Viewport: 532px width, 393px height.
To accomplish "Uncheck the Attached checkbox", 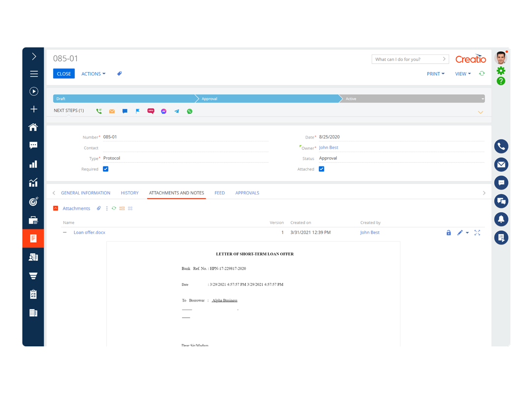I will coord(321,168).
